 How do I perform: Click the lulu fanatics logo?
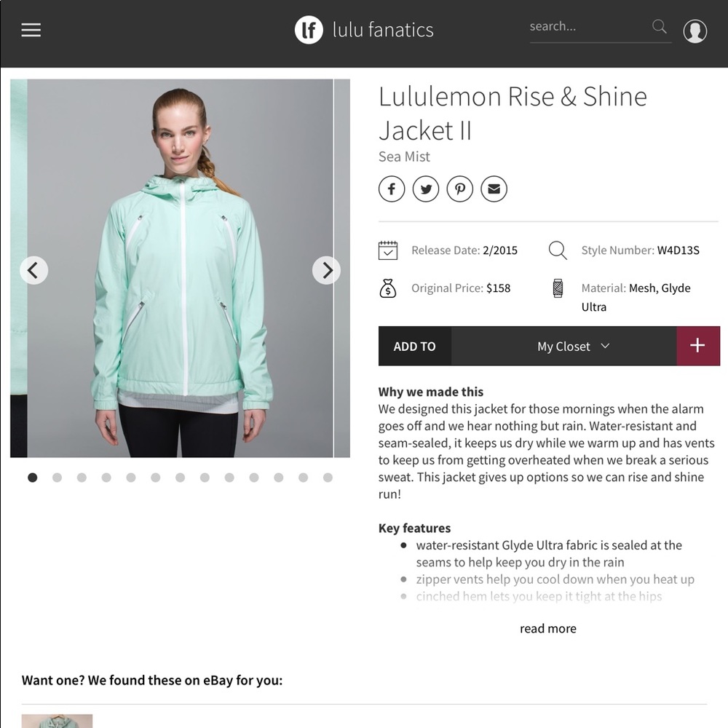pyautogui.click(x=364, y=30)
